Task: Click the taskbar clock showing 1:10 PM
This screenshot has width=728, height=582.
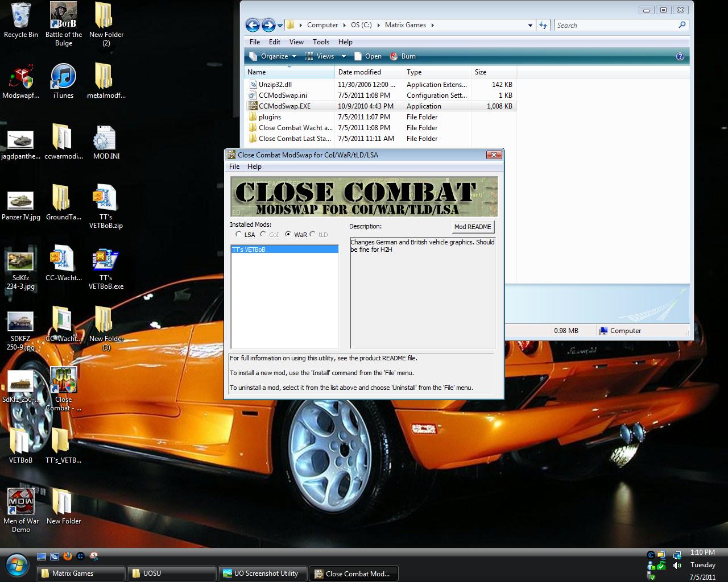Action: click(702, 552)
